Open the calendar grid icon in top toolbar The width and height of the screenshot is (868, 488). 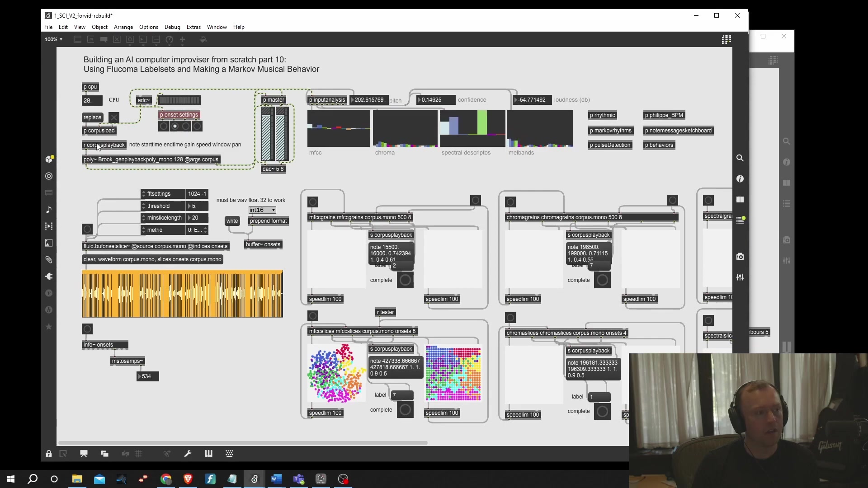tap(726, 40)
